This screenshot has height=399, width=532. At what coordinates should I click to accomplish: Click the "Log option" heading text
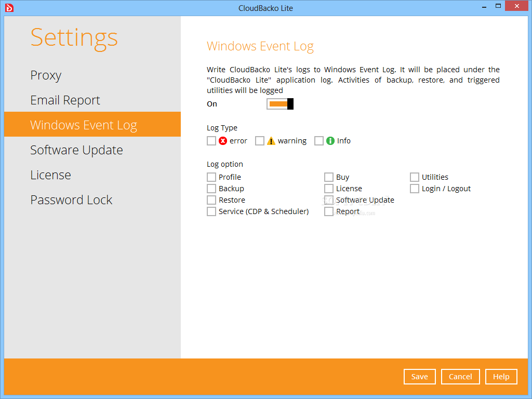(224, 164)
